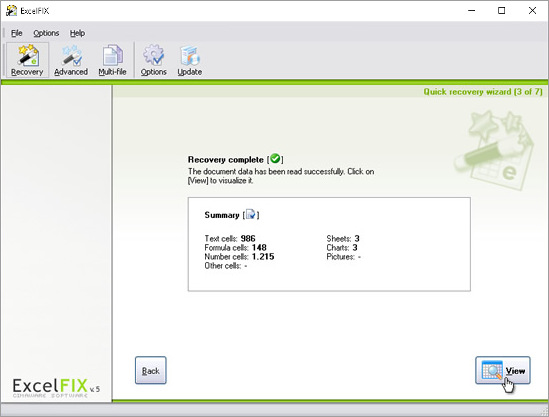Minimize the ExcelFIX window
The height and width of the screenshot is (417, 549).
coord(471,11)
